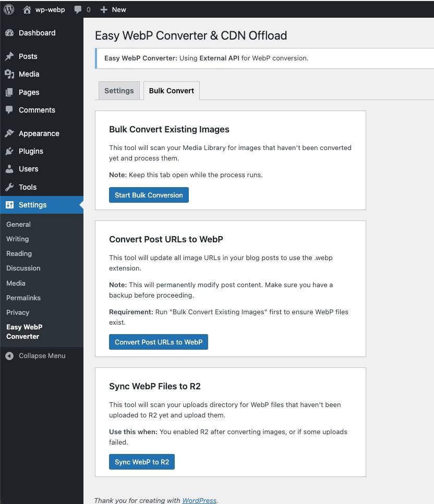Select the Bulk Convert tab

click(x=171, y=90)
